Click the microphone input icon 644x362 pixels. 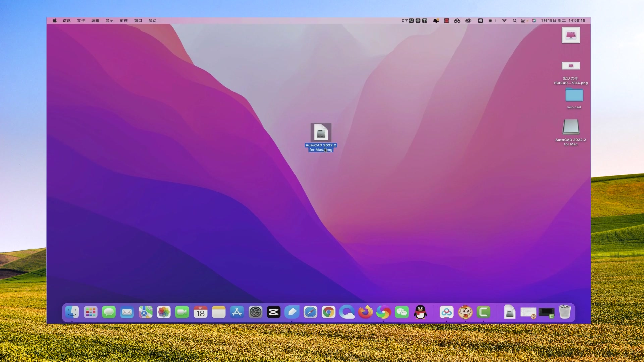click(x=418, y=21)
